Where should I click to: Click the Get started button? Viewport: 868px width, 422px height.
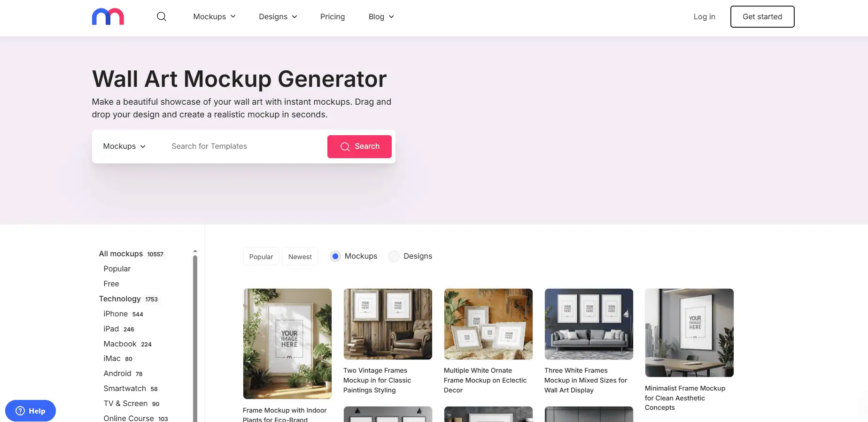pos(762,16)
